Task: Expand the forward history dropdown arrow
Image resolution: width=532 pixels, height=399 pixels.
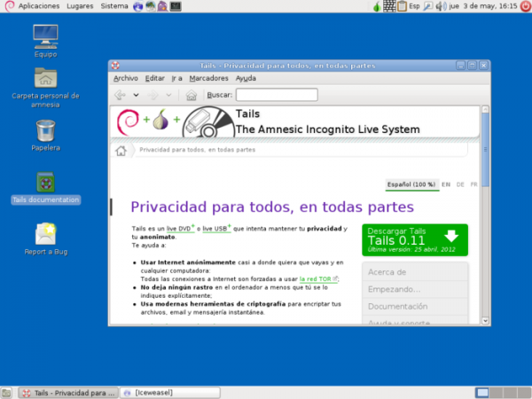Action: point(168,95)
